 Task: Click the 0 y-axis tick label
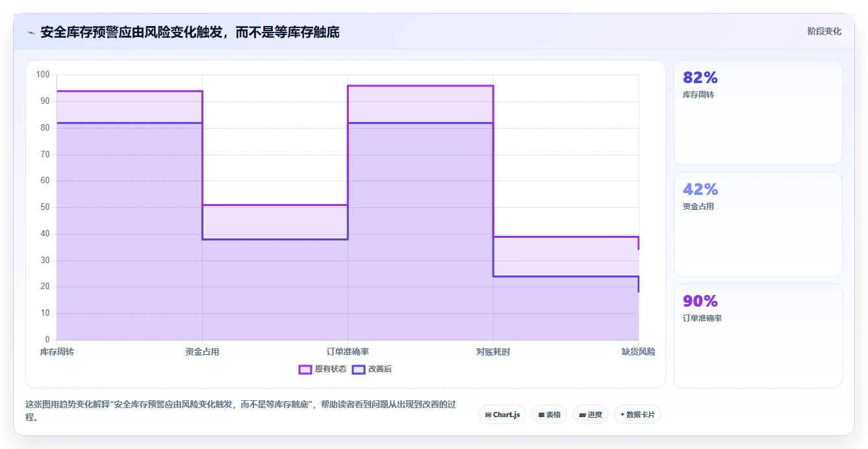pyautogui.click(x=47, y=340)
